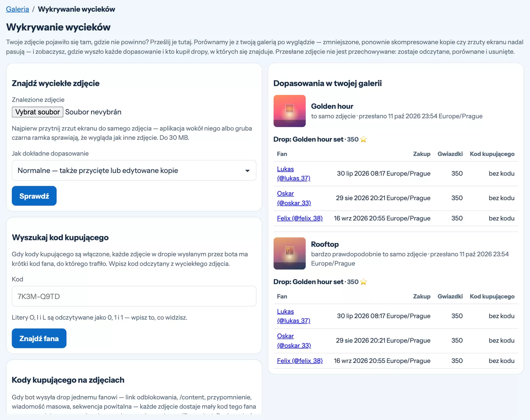This screenshot has width=530, height=420.
Task: Click the star icon in Golden hour photo's drop heading
Action: 364,139
